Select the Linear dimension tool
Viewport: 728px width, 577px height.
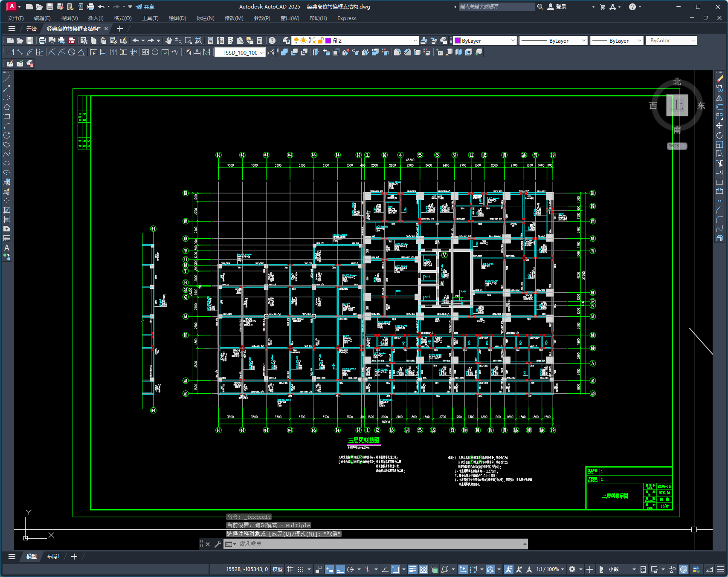click(x=10, y=52)
